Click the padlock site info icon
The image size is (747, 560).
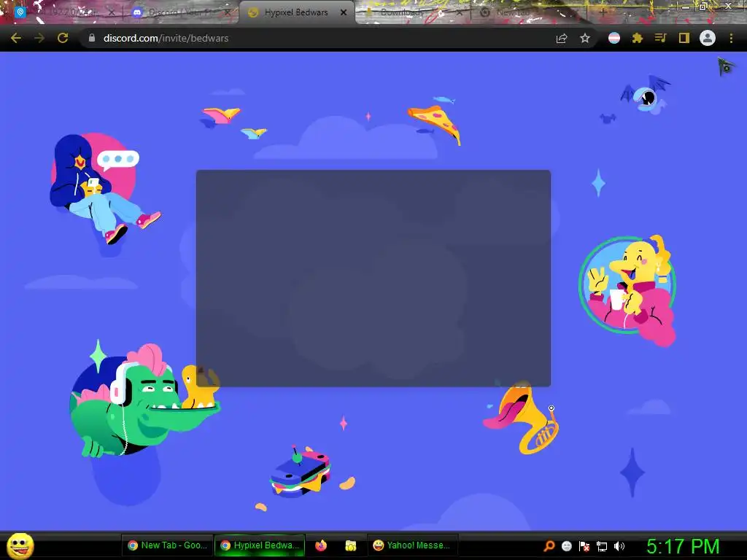point(92,38)
